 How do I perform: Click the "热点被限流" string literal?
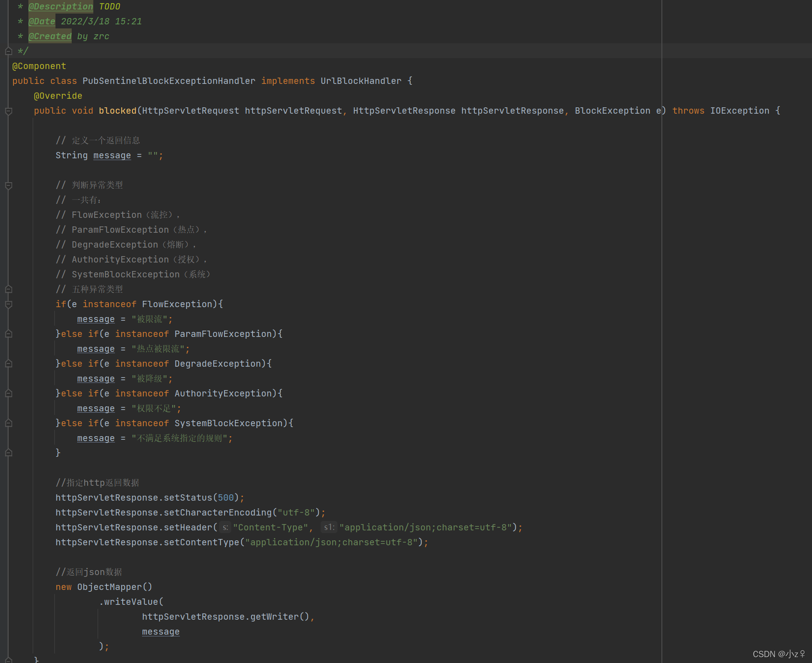[x=158, y=349]
